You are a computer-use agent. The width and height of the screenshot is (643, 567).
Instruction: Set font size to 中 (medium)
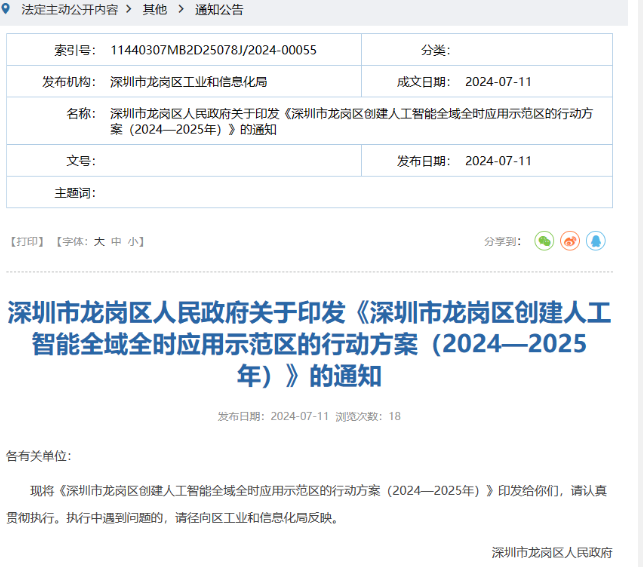tap(116, 241)
